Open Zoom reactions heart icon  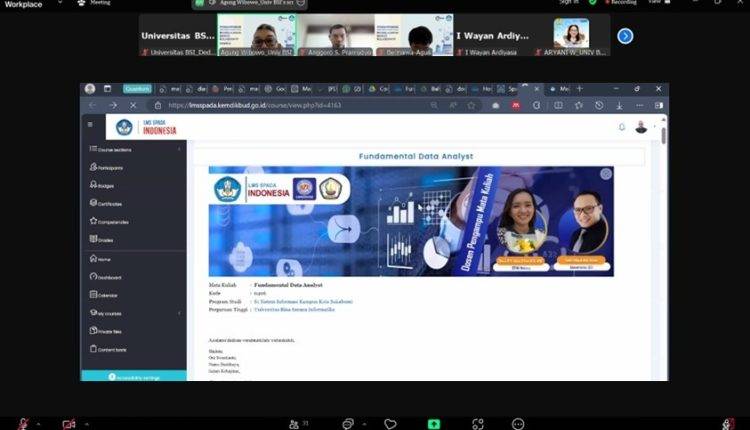tap(390, 424)
